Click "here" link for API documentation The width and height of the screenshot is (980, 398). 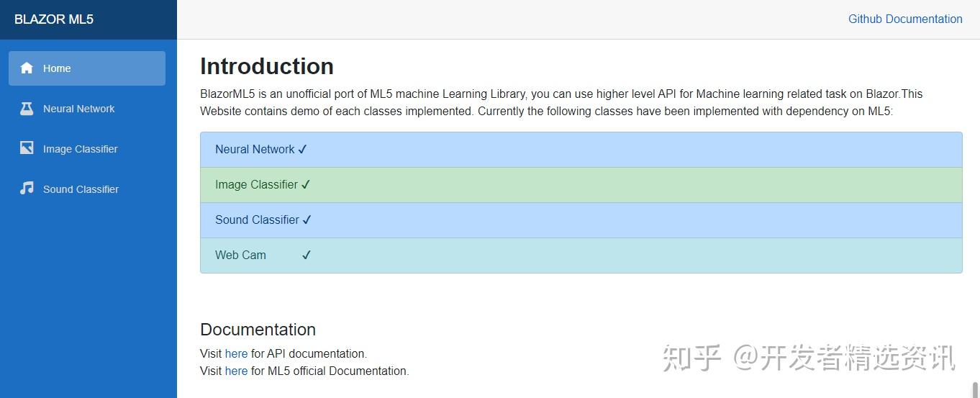[236, 353]
